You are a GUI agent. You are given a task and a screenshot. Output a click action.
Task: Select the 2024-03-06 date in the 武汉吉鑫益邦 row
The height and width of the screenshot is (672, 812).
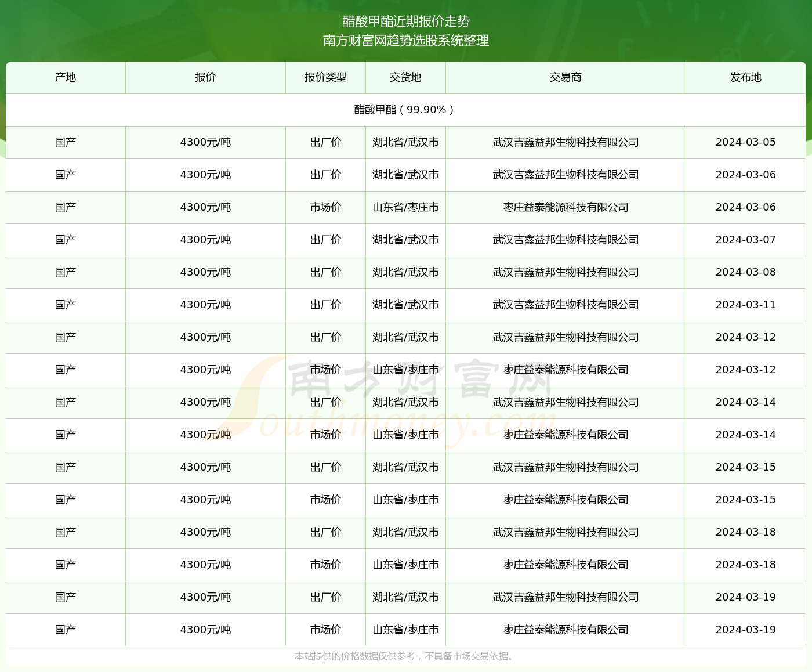(x=745, y=175)
